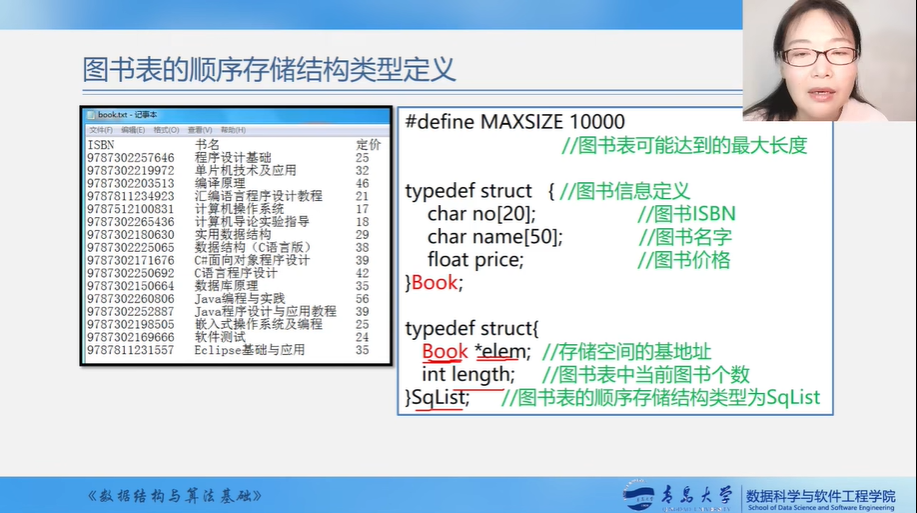The height and width of the screenshot is (513, 917).
Task: Open the 编辑(E) menu in Notepad
Action: click(133, 130)
